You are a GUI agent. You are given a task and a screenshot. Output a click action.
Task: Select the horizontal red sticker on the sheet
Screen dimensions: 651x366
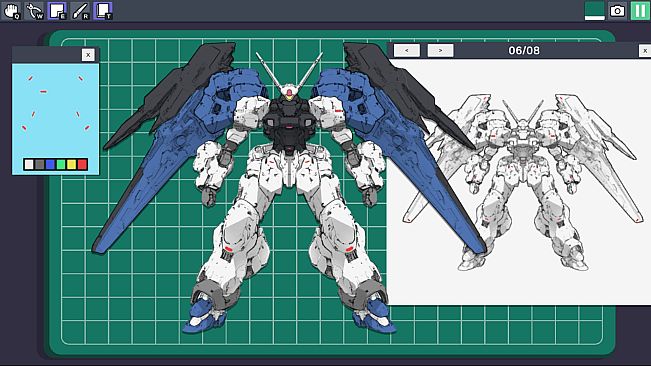[x=43, y=92]
